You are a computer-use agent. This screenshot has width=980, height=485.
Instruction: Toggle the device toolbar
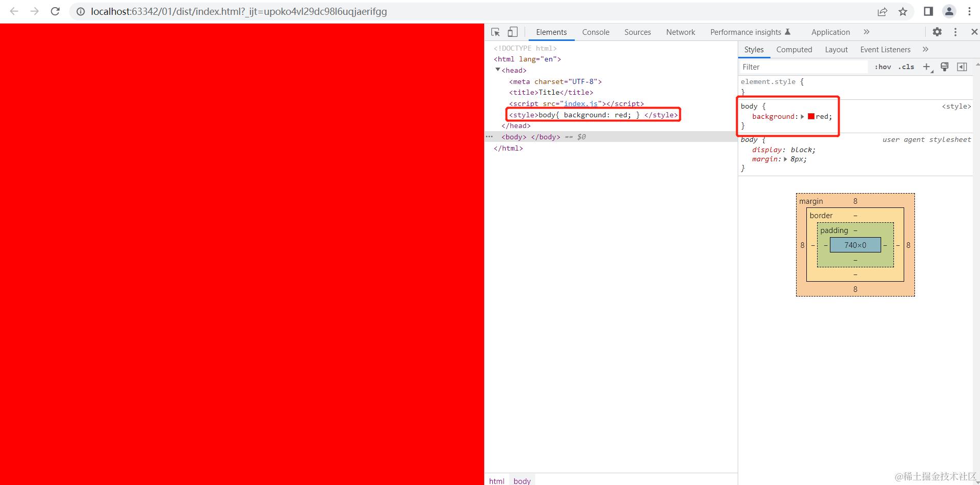pyautogui.click(x=512, y=32)
